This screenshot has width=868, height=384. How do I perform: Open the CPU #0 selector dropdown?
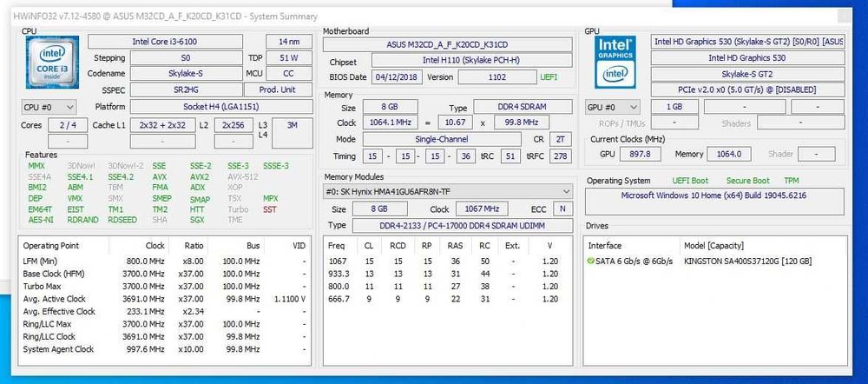tap(49, 107)
